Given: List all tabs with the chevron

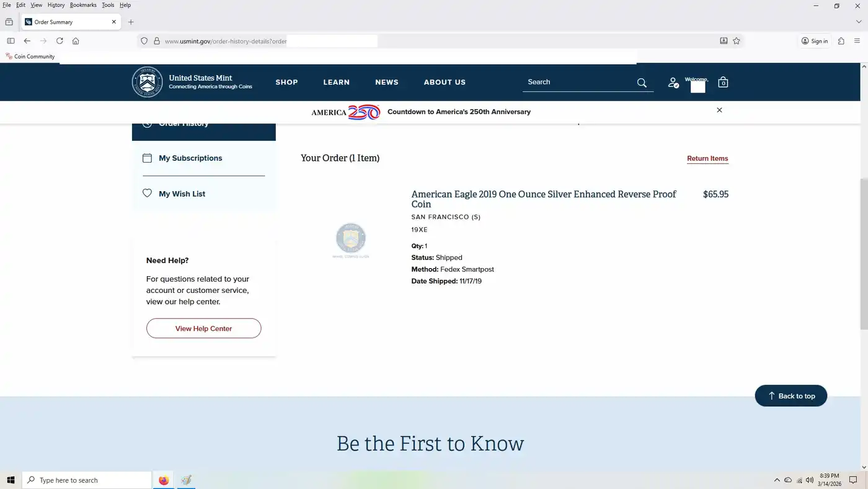Looking at the screenshot, I should (x=859, y=22).
